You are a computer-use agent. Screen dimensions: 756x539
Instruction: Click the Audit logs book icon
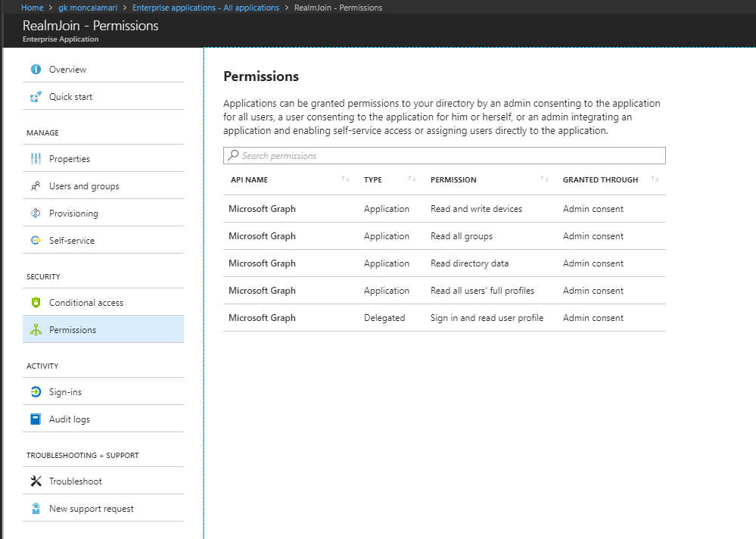pyautogui.click(x=36, y=419)
